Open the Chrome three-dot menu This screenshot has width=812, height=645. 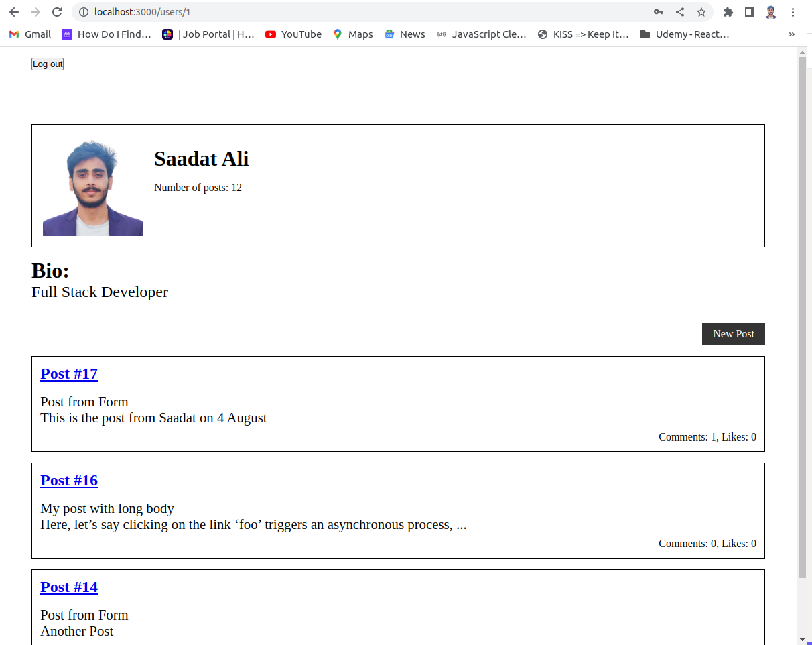(793, 12)
